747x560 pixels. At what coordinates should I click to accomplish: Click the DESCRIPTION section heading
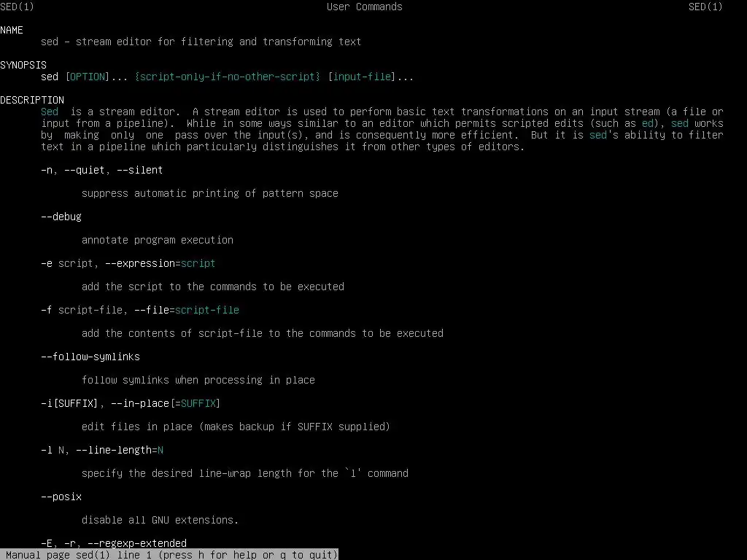click(32, 100)
